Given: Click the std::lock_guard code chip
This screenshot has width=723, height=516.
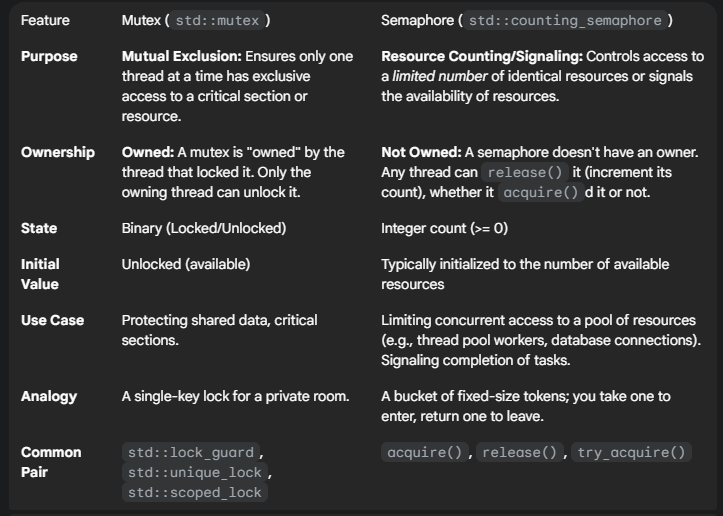Looking at the screenshot, I should click(190, 452).
